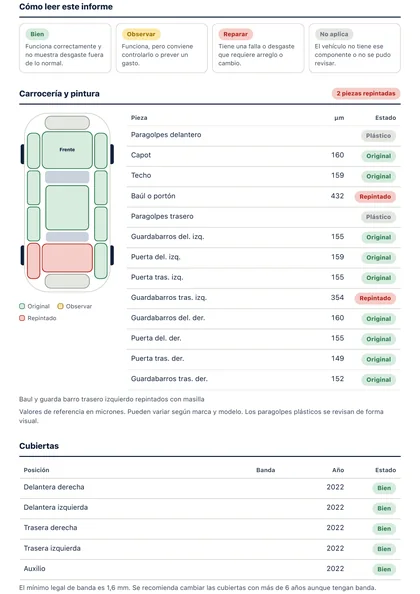420x594 pixels.
Task: Select the roof panel in the car diagram
Action: pos(67,208)
